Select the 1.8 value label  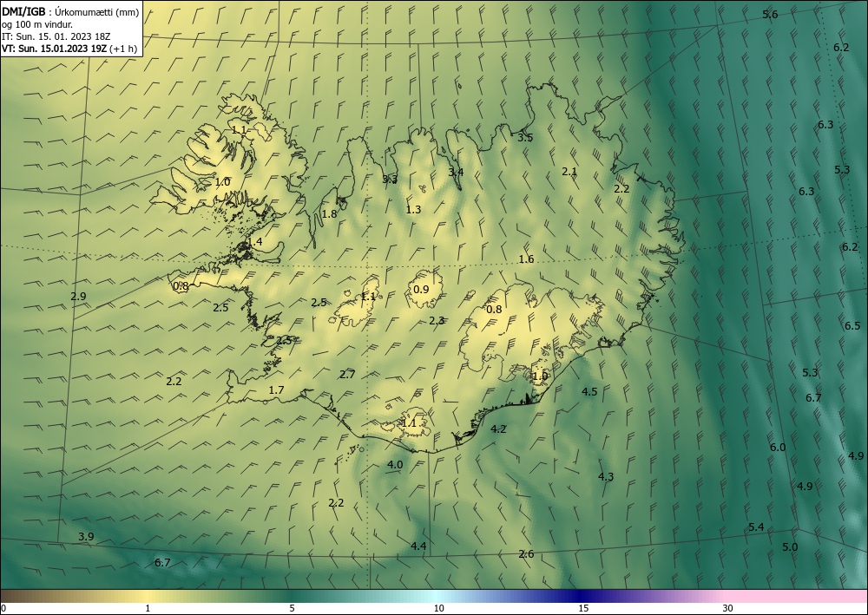tap(329, 213)
